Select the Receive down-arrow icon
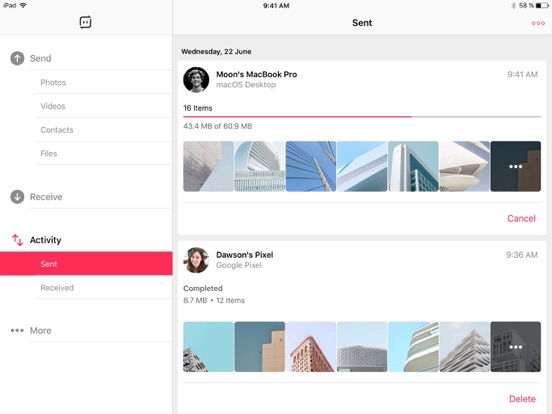The width and height of the screenshot is (552, 414). click(x=17, y=197)
